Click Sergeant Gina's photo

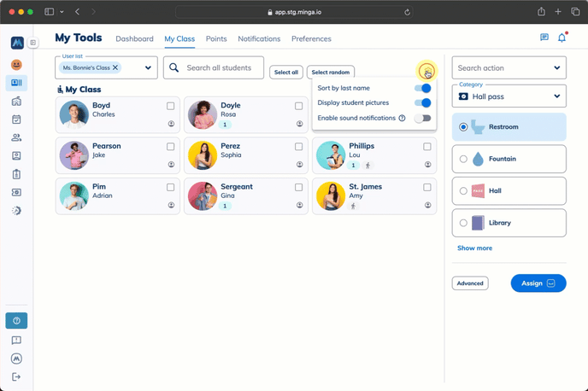pyautogui.click(x=203, y=195)
